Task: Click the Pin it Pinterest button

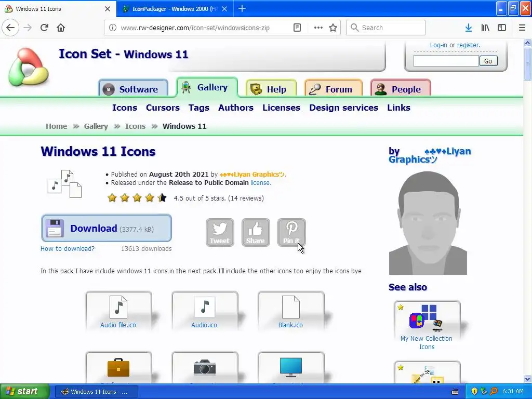Action: click(x=291, y=232)
